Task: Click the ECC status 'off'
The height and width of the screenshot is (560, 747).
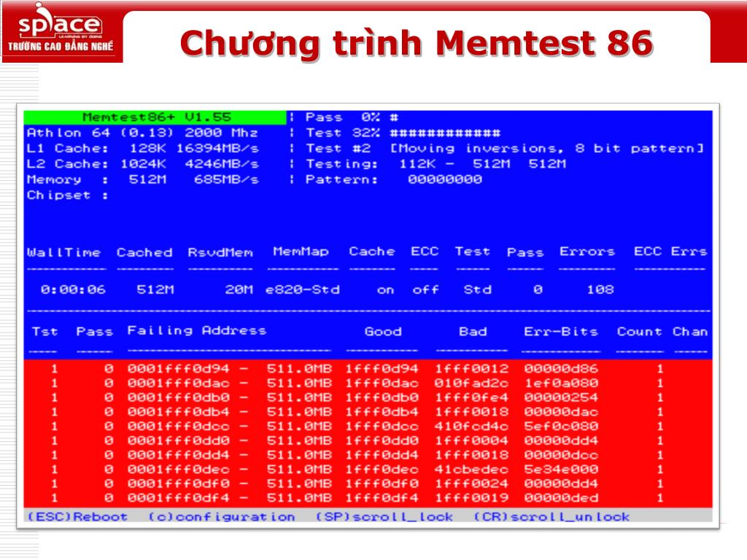Action: point(425,289)
